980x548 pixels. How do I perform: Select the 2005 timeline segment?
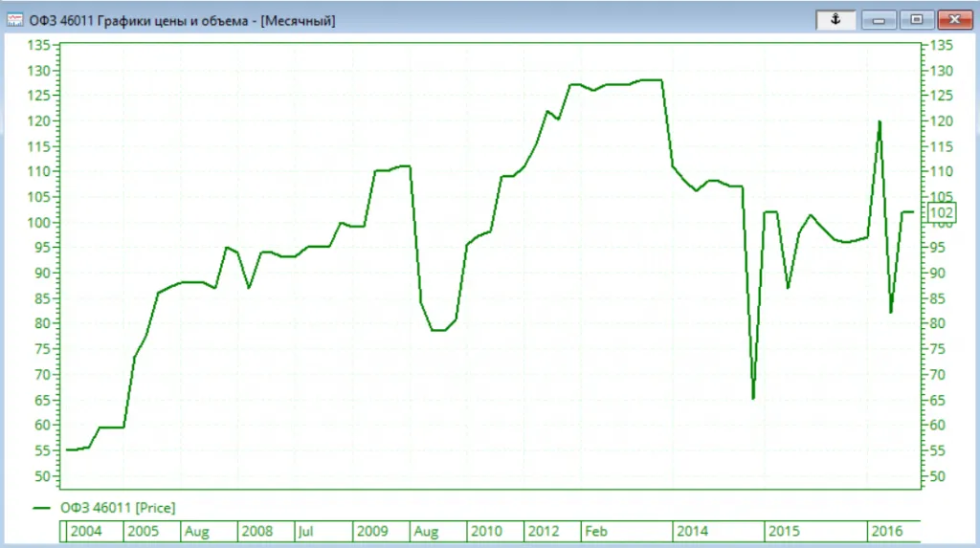click(x=144, y=531)
